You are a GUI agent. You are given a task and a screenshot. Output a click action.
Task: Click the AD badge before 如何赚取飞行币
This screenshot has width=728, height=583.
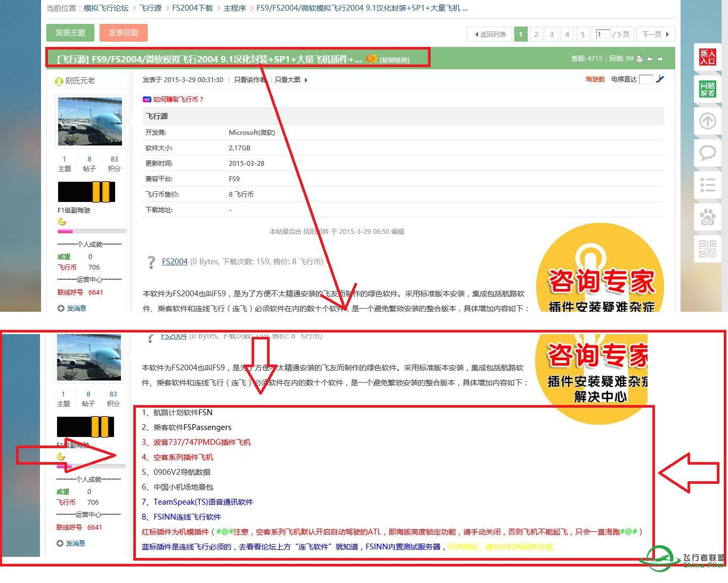(147, 100)
